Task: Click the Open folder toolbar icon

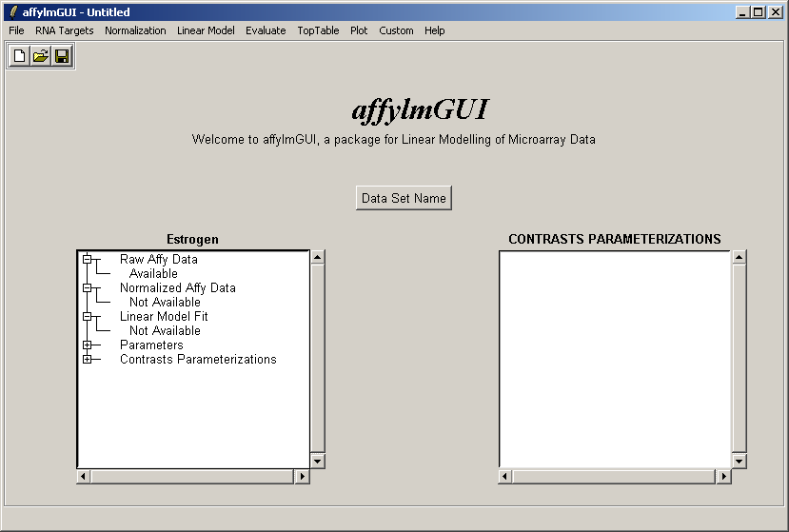Action: [40, 56]
